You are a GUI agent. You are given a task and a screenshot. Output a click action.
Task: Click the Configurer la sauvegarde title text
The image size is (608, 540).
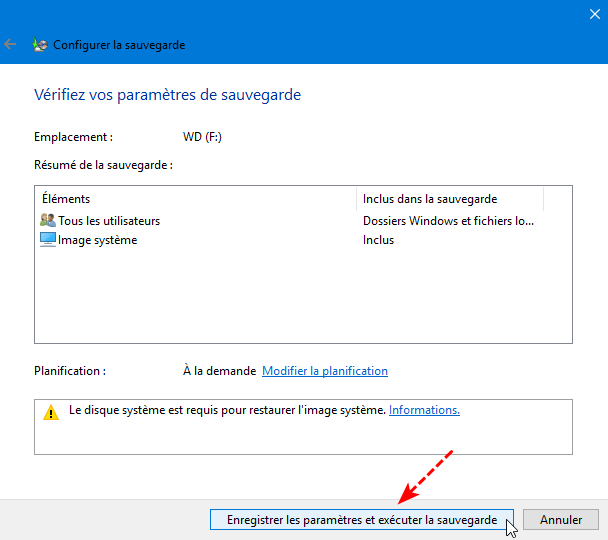(119, 45)
